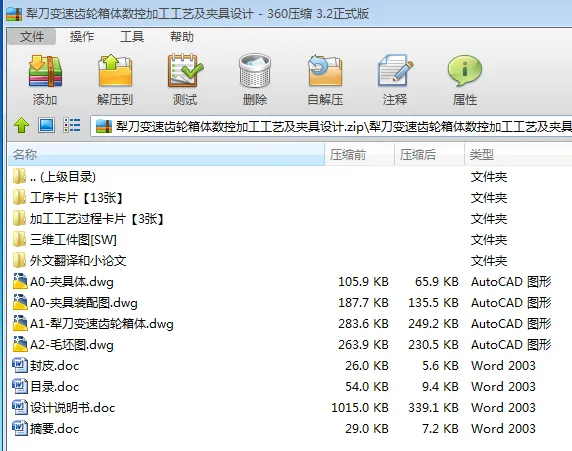Click the 7.2 KB compressed size cell
Viewport: 572px width, 451px height.
coord(440,429)
